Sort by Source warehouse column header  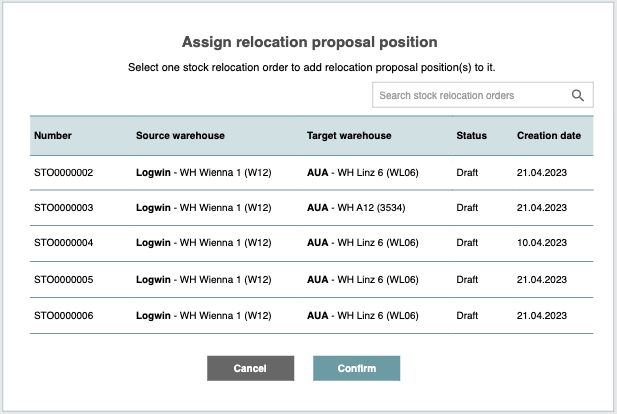(180, 136)
